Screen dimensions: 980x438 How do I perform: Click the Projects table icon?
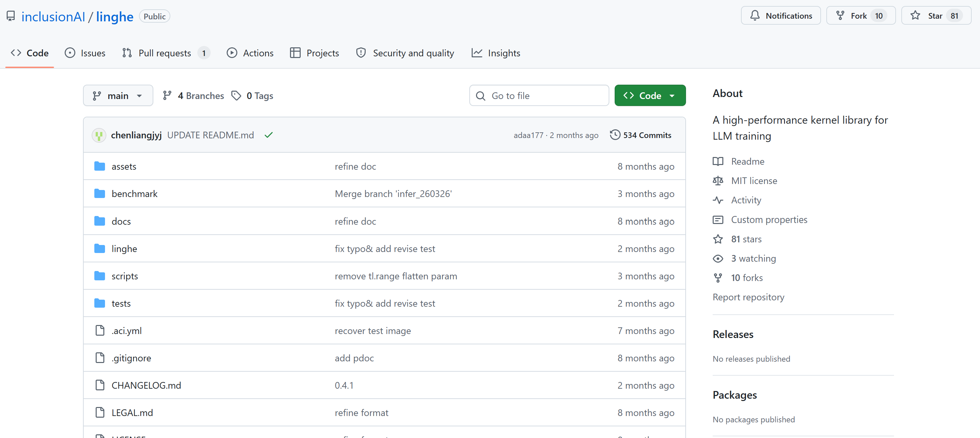[295, 53]
